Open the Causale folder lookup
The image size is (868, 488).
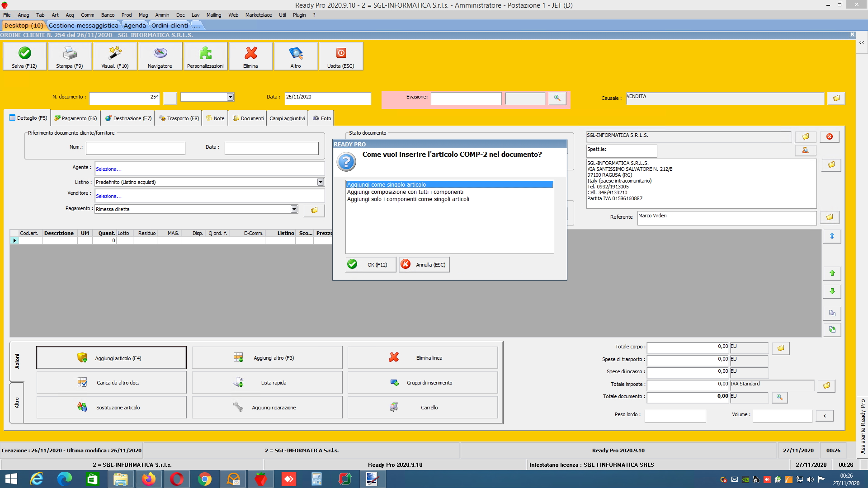click(x=836, y=98)
